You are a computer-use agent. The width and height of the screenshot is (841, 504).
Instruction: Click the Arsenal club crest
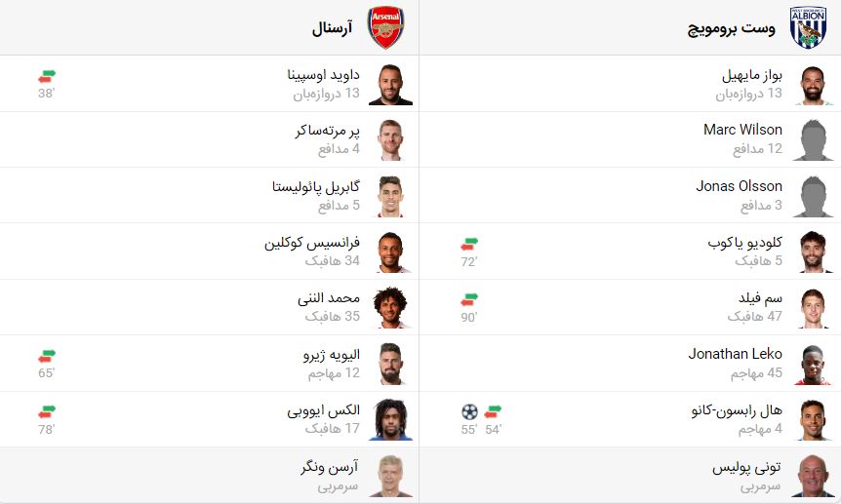385,27
